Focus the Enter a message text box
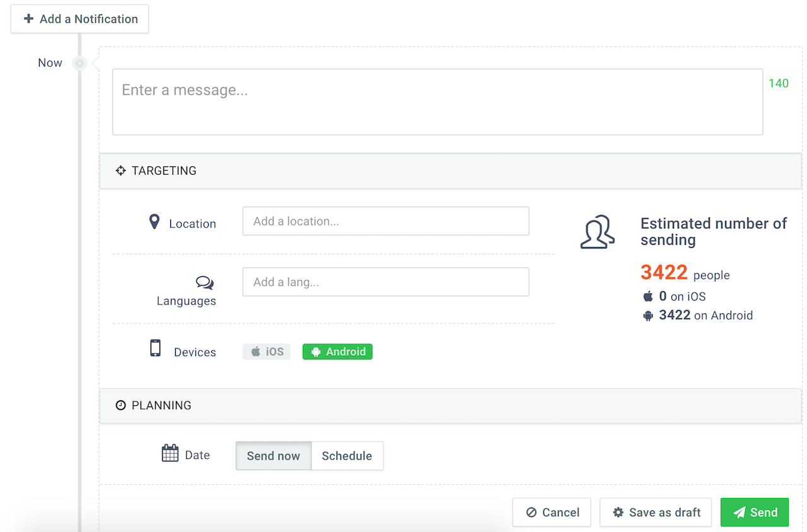The height and width of the screenshot is (532, 807). point(437,101)
